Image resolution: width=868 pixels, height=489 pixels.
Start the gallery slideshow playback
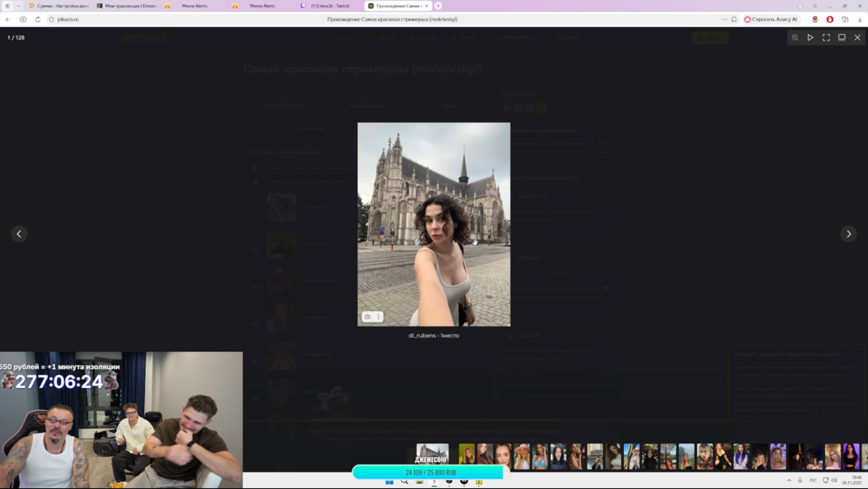pos(811,37)
